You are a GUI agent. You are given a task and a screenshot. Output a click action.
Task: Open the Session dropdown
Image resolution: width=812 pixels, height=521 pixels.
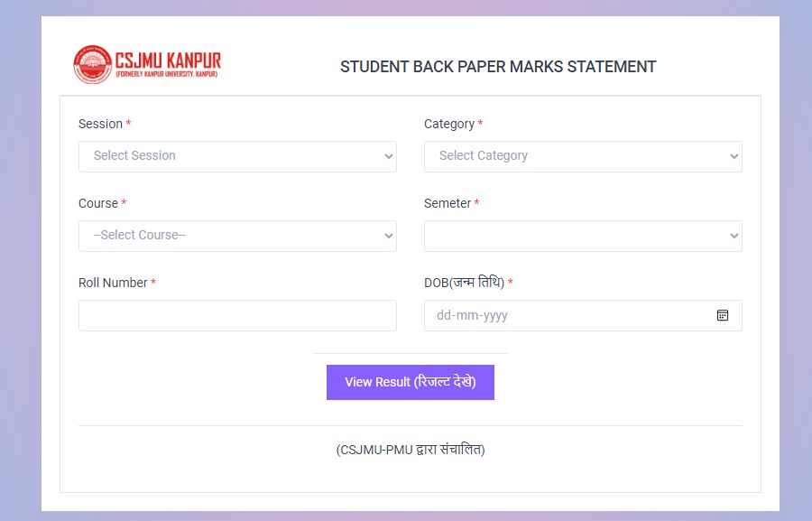(x=237, y=155)
